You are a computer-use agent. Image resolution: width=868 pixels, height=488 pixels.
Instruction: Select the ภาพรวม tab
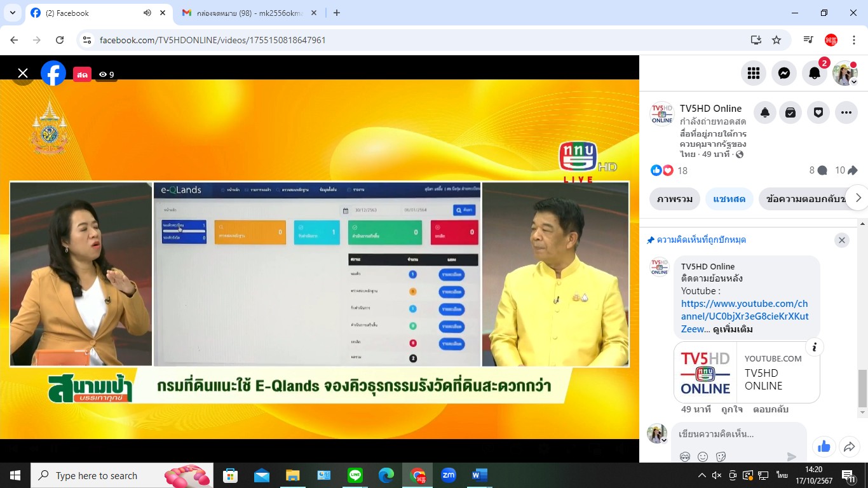(x=675, y=199)
